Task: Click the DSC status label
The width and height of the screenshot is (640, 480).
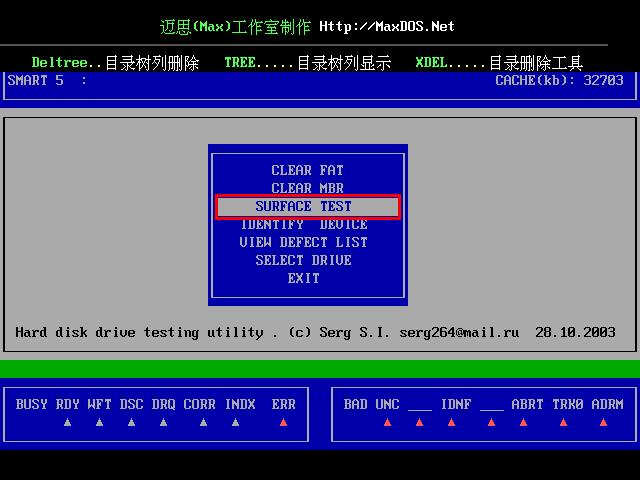Action: (131, 404)
